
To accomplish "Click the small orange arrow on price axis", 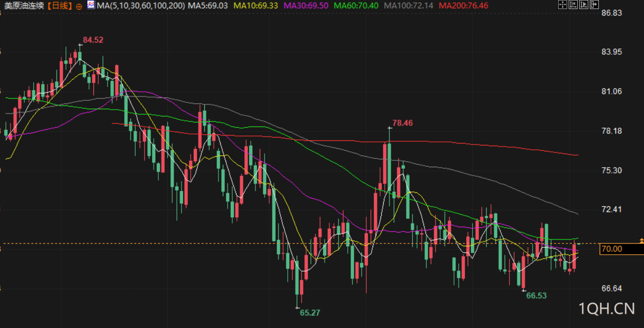I will point(641,240).
